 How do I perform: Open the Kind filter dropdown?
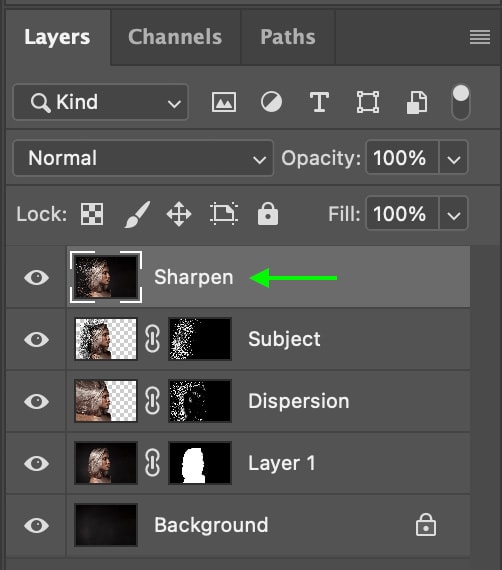point(101,102)
